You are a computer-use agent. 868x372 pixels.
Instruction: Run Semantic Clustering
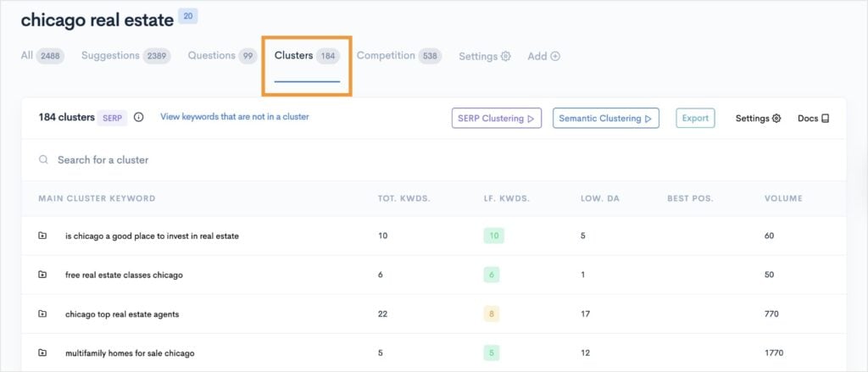tap(605, 118)
